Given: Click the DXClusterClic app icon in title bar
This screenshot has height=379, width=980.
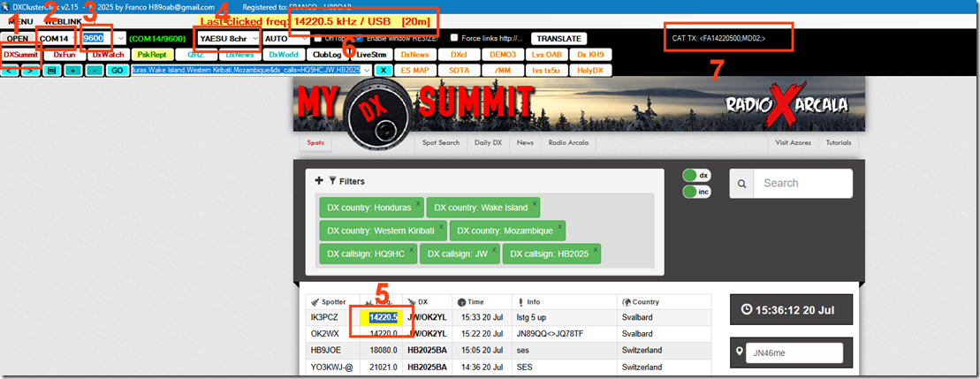Looking at the screenshot, I should (5, 5).
